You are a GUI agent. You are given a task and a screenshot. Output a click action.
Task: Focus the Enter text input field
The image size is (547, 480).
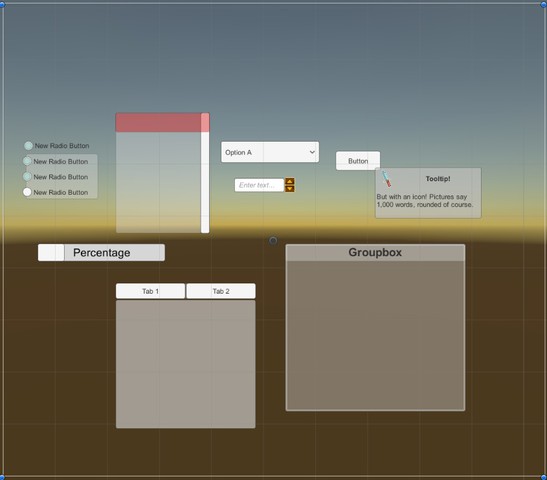point(259,185)
